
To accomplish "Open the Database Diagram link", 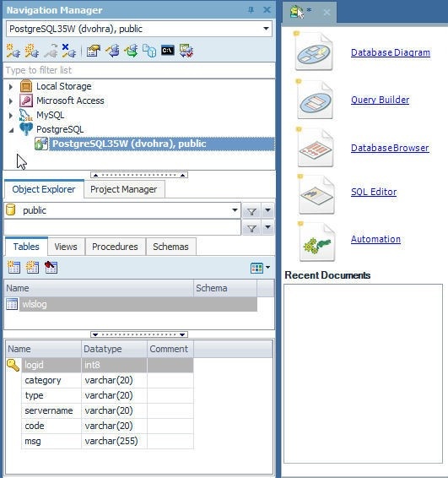I will (x=391, y=52).
